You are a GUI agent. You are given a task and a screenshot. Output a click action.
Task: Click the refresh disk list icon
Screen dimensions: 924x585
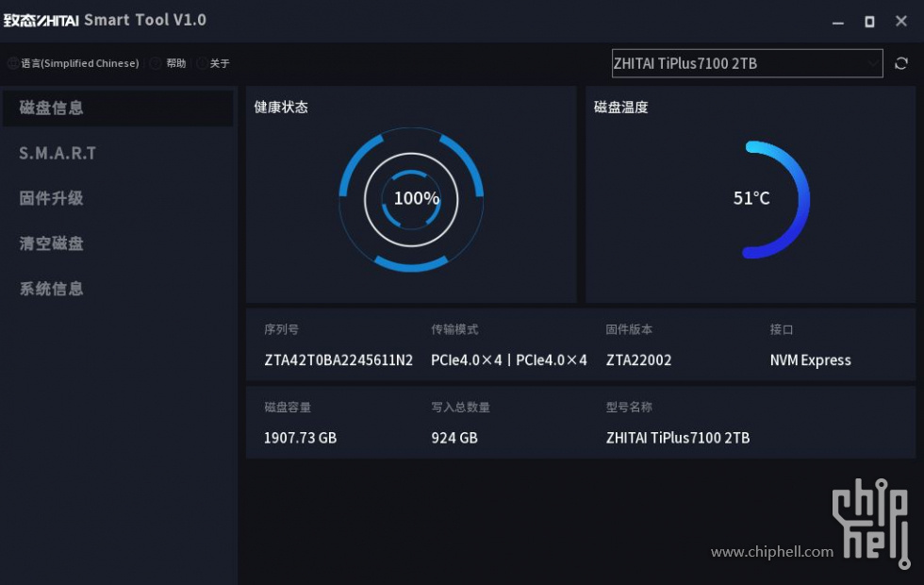tap(901, 63)
